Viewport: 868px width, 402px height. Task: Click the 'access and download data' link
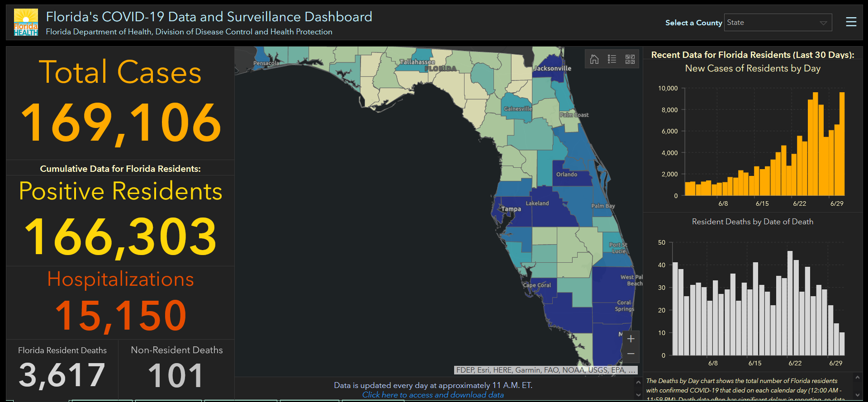pyautogui.click(x=433, y=395)
